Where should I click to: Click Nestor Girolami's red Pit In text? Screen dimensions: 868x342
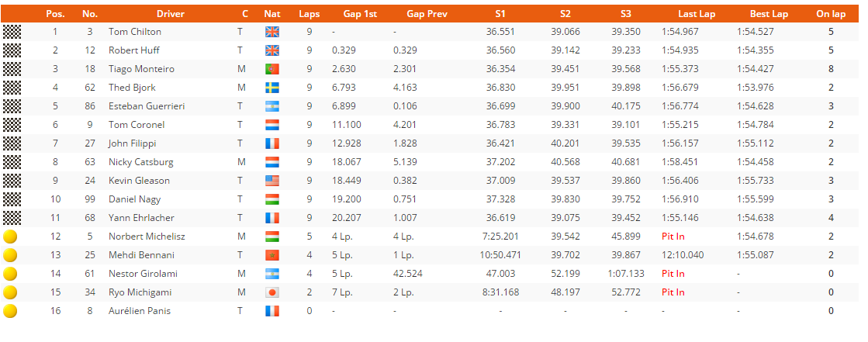click(x=673, y=274)
